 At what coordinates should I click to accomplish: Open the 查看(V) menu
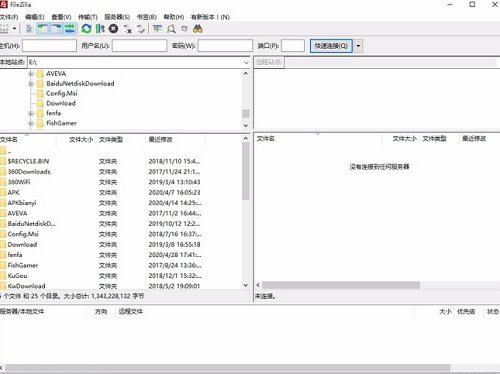click(x=61, y=17)
